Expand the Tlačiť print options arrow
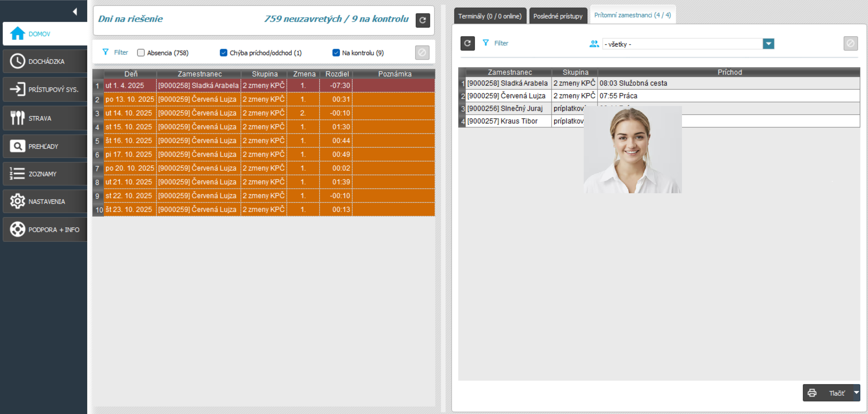 pos(856,393)
